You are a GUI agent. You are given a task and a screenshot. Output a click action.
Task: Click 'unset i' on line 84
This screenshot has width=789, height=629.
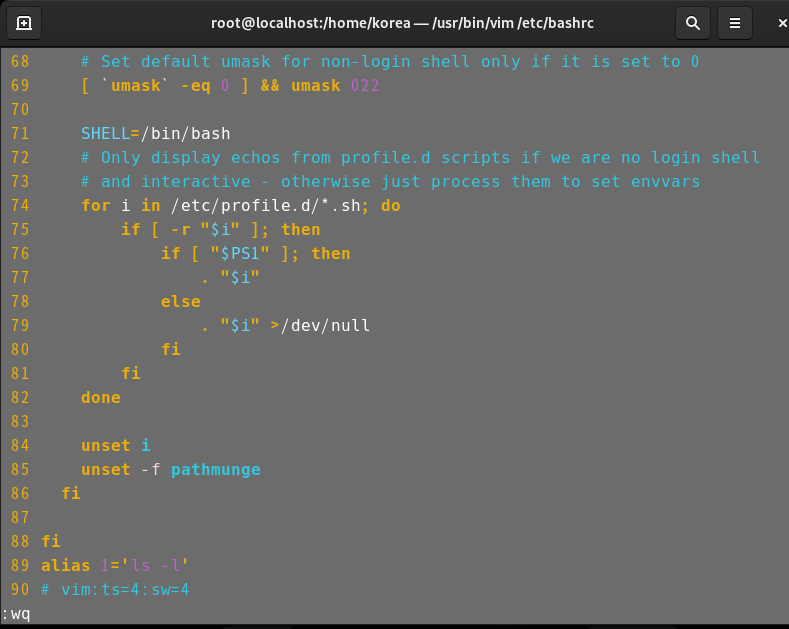(x=116, y=445)
